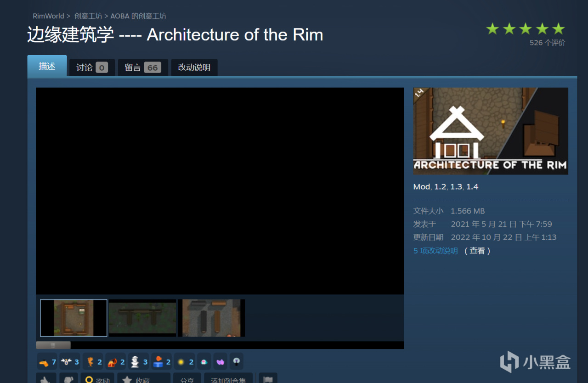Viewport: 588px width, 383px height.
Task: Click the orange and blue pedestal award badge
Action: click(x=162, y=362)
